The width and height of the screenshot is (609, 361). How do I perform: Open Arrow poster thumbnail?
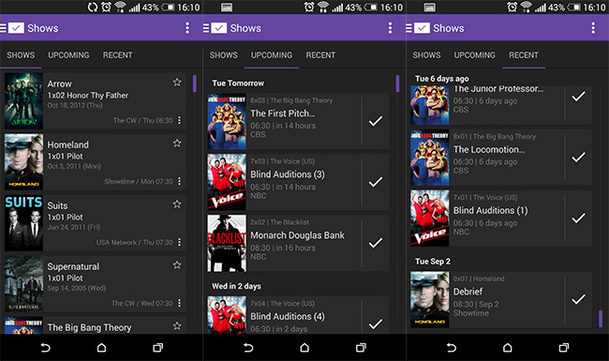(24, 101)
